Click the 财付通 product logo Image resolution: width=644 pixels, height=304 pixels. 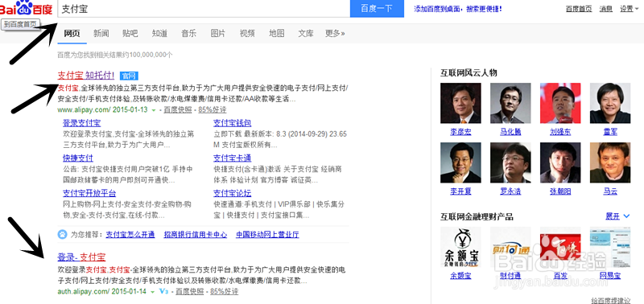point(510,248)
